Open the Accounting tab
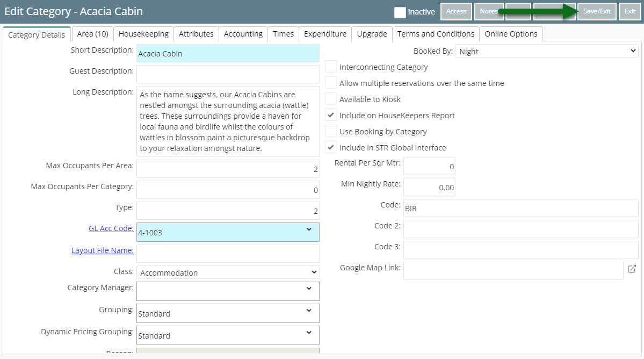The height and width of the screenshot is (359, 644). click(x=243, y=34)
